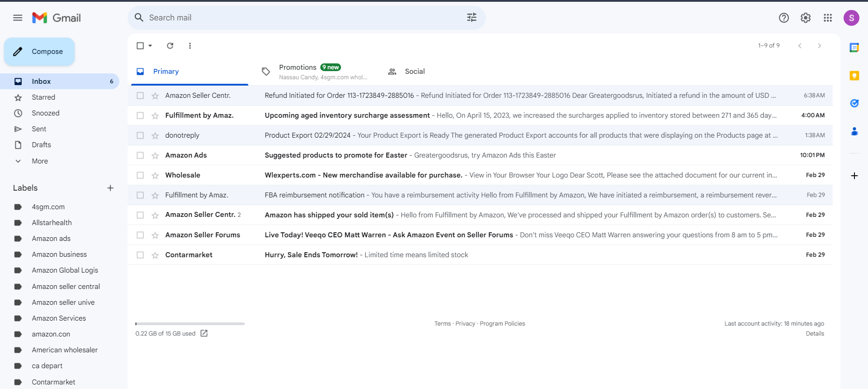Open the ca depart label
Screen dimensions: 868x389
pyautogui.click(x=47, y=366)
